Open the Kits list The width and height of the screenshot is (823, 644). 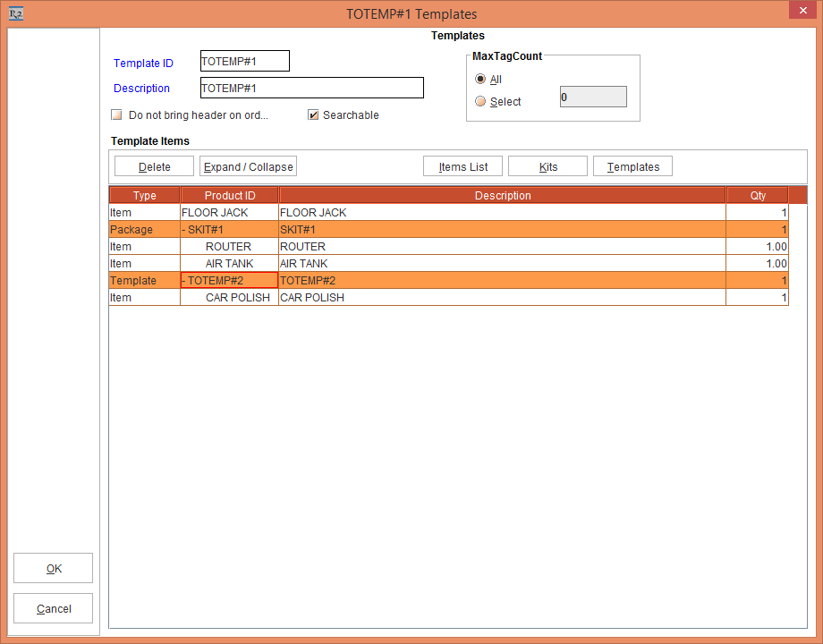pos(547,165)
